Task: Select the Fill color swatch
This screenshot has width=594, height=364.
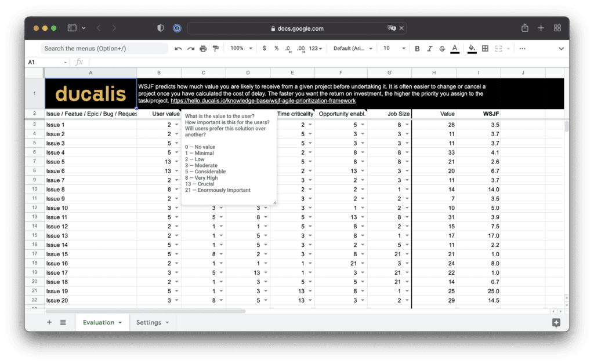Action: click(472, 48)
